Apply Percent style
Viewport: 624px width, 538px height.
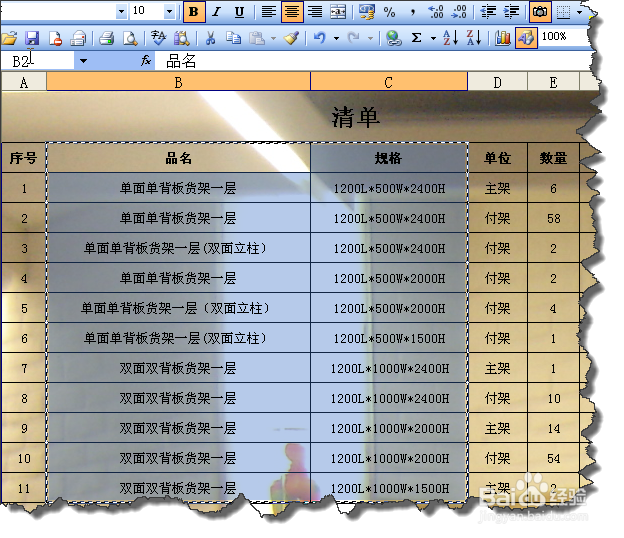coord(390,12)
